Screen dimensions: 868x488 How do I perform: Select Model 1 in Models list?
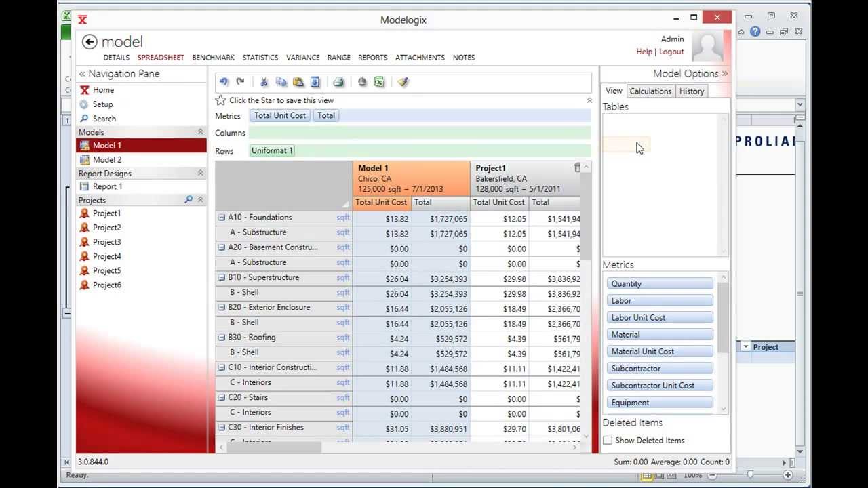(x=141, y=145)
